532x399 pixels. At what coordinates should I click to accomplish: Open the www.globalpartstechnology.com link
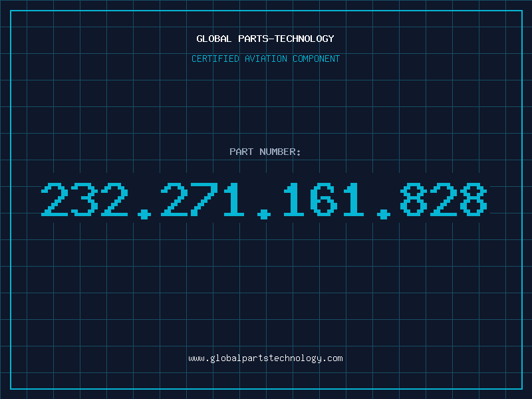pos(265,358)
